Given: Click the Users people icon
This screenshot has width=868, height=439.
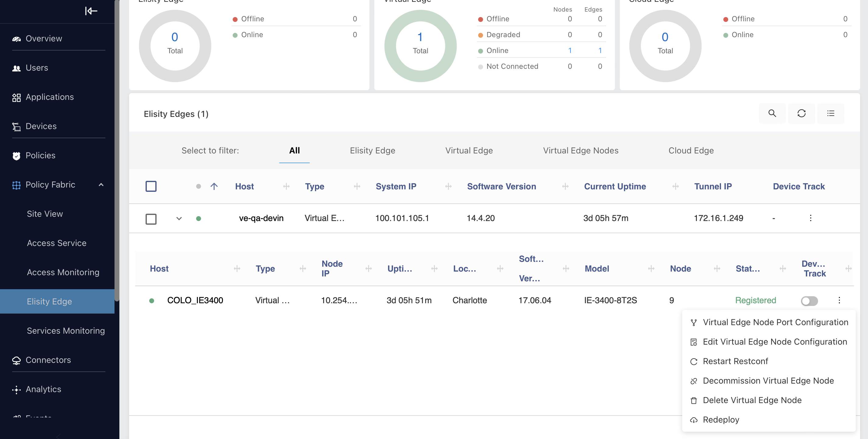Looking at the screenshot, I should 16,68.
